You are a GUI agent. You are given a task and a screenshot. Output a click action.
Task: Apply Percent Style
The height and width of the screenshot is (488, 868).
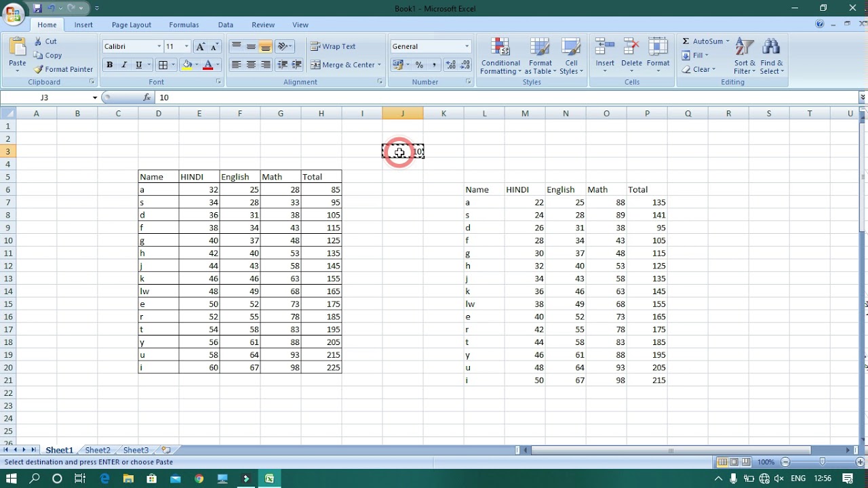419,65
